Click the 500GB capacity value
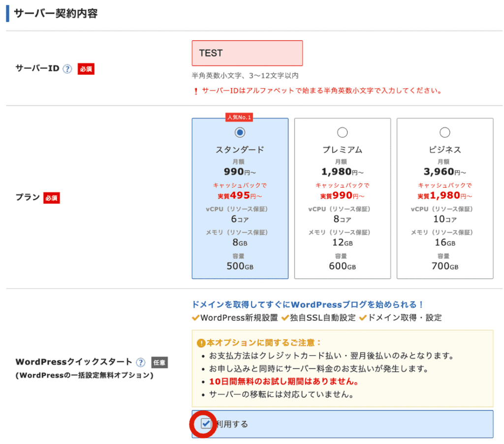This screenshot has width=504, height=444. point(240,266)
